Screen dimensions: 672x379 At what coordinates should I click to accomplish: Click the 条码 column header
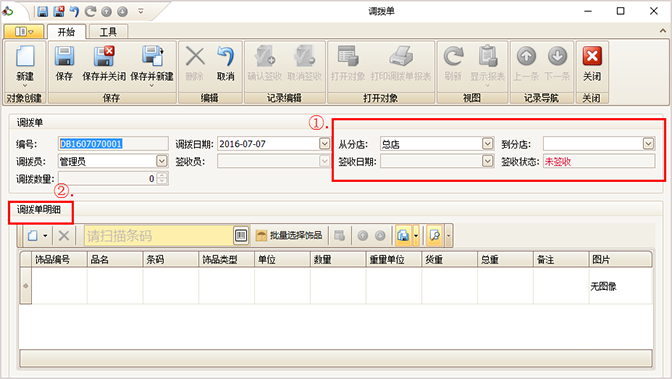pyautogui.click(x=171, y=259)
